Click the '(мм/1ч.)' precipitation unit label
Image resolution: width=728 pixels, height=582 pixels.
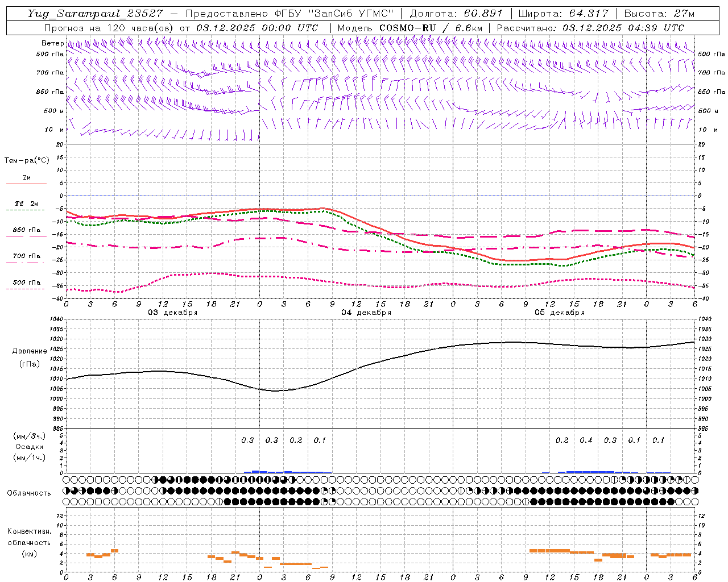[30, 458]
